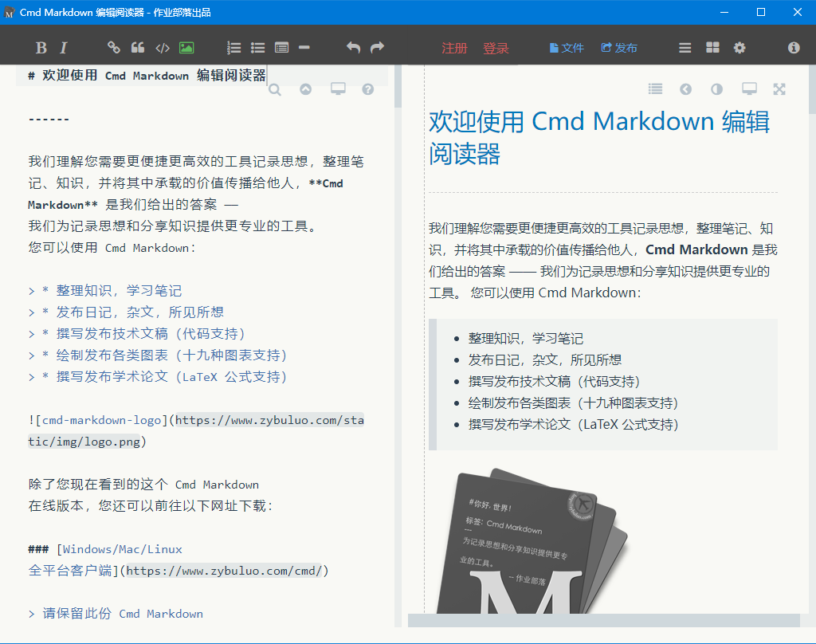Click the editor scroll-to-top arrow icon
816x644 pixels.
click(x=305, y=89)
